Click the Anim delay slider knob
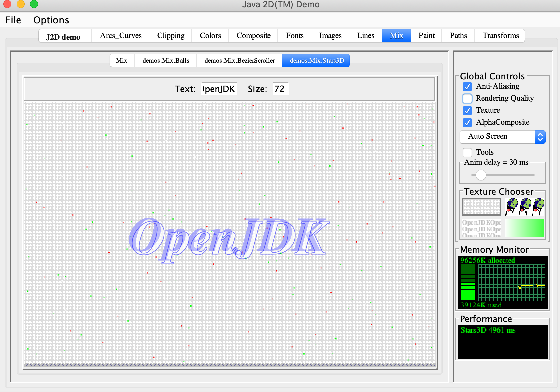 coord(481,175)
